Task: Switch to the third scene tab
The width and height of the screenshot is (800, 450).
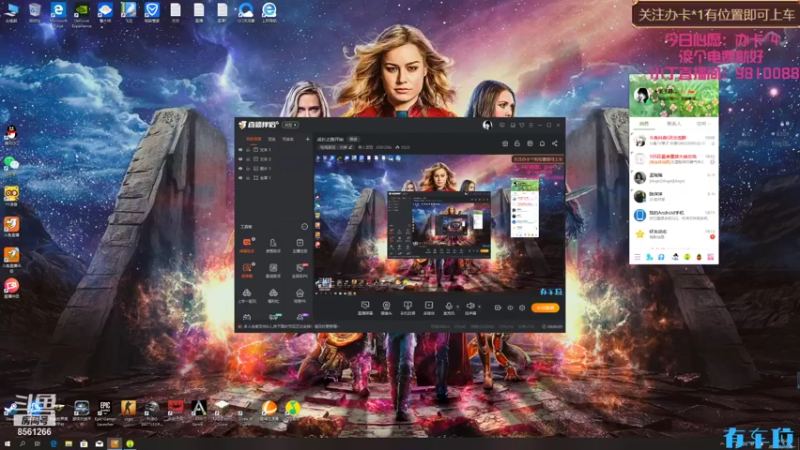Action: (x=288, y=139)
